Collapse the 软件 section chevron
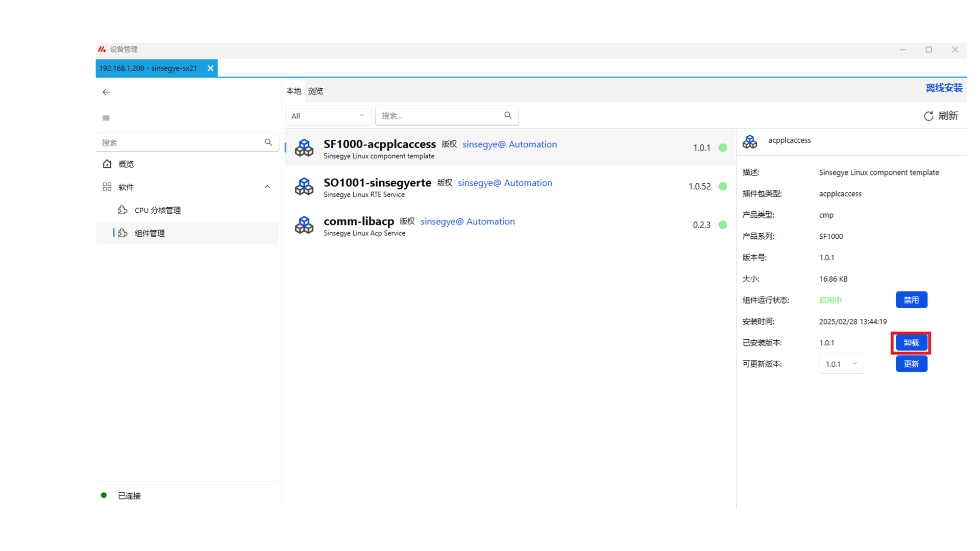This screenshot has height=551, width=980. point(267,187)
